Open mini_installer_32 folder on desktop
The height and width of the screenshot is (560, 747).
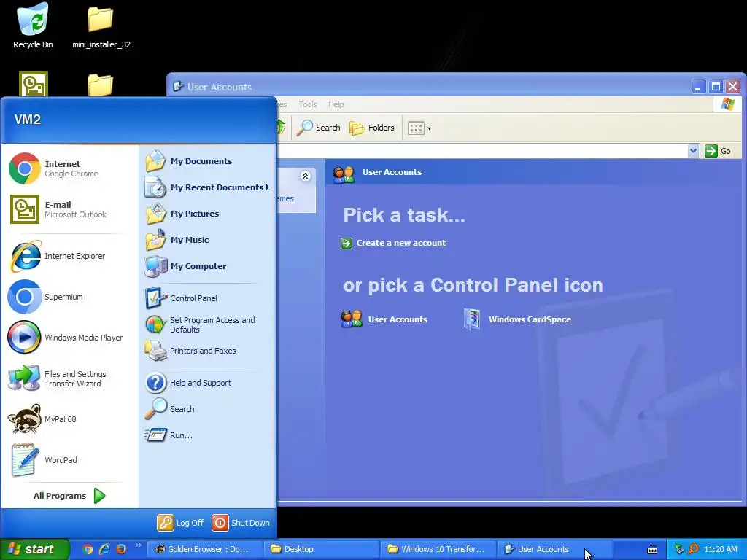point(101,28)
